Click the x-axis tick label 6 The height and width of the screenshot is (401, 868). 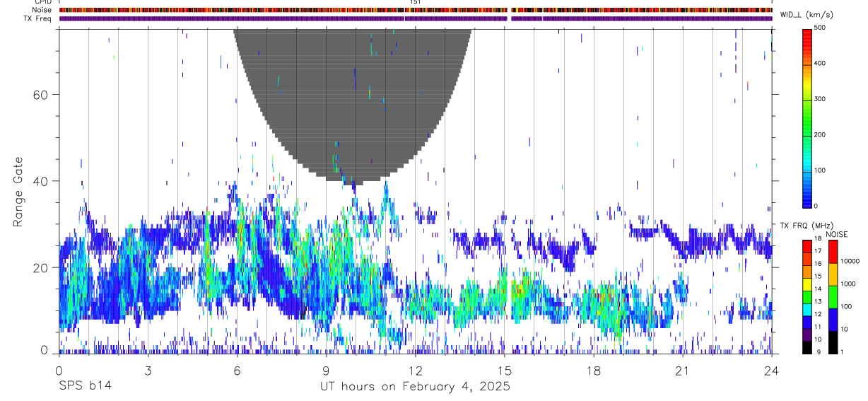click(237, 370)
